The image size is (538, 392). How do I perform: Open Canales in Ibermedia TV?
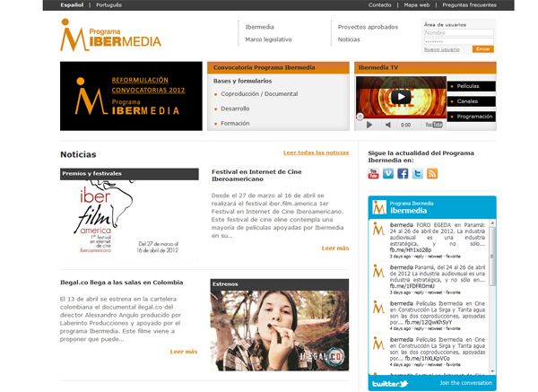(x=472, y=101)
